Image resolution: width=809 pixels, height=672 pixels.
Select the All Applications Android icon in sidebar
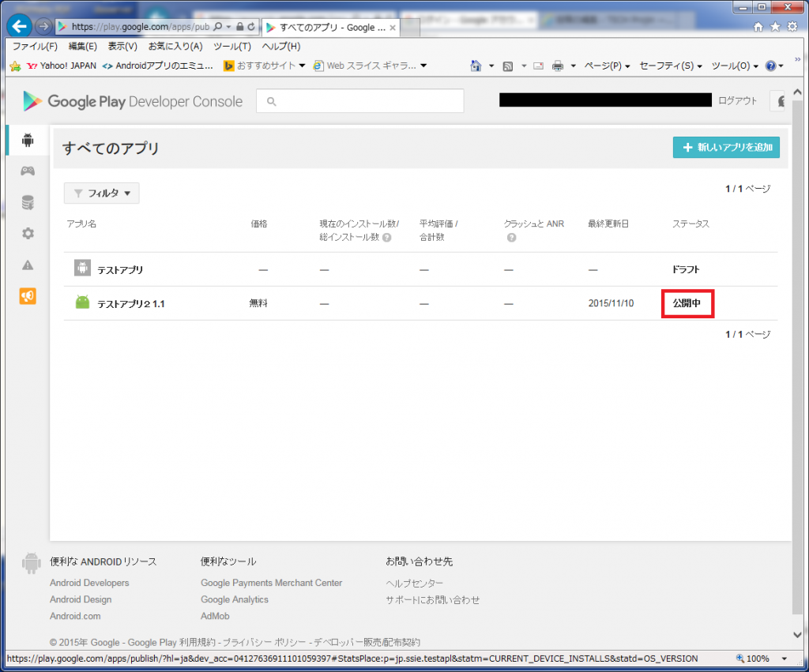[x=26, y=140]
